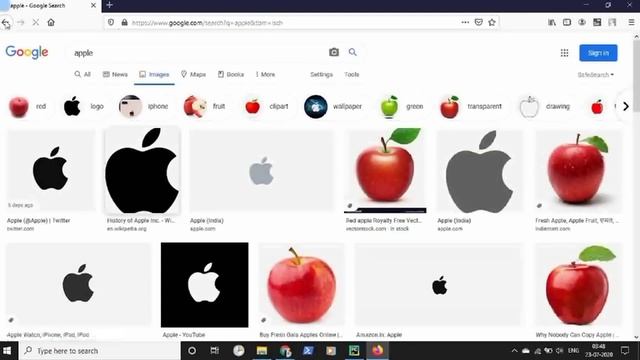Image resolution: width=640 pixels, height=360 pixels.
Task: Save page to Pocket
Action: pos(479,22)
